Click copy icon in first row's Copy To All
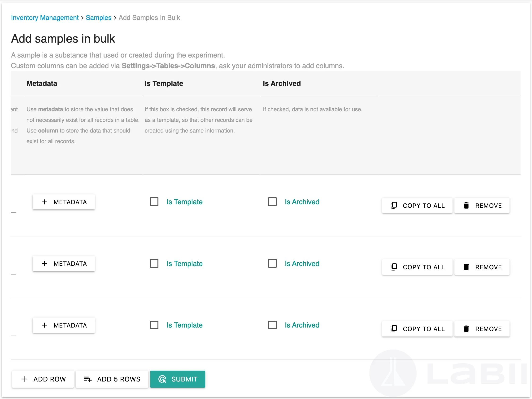 [x=393, y=205]
